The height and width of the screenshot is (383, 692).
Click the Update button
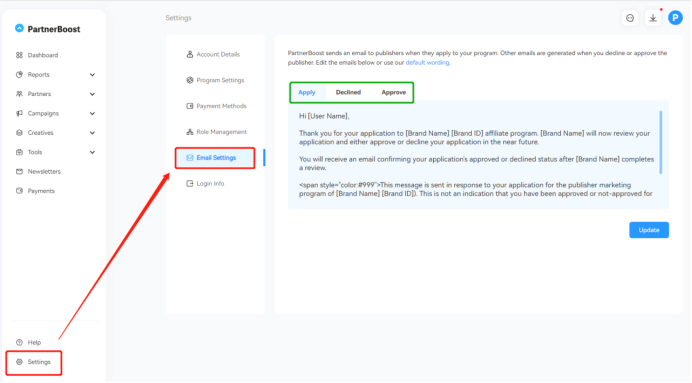tap(649, 230)
